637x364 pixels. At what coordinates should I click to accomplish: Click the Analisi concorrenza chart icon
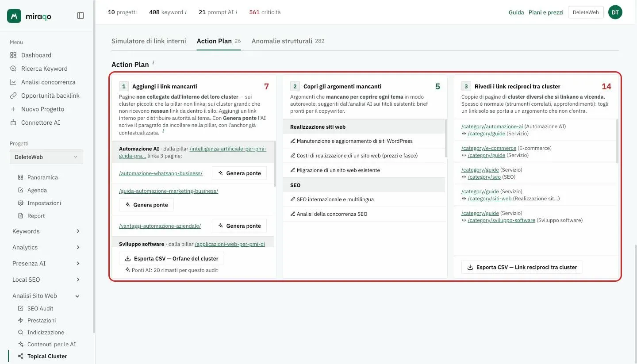tap(13, 82)
